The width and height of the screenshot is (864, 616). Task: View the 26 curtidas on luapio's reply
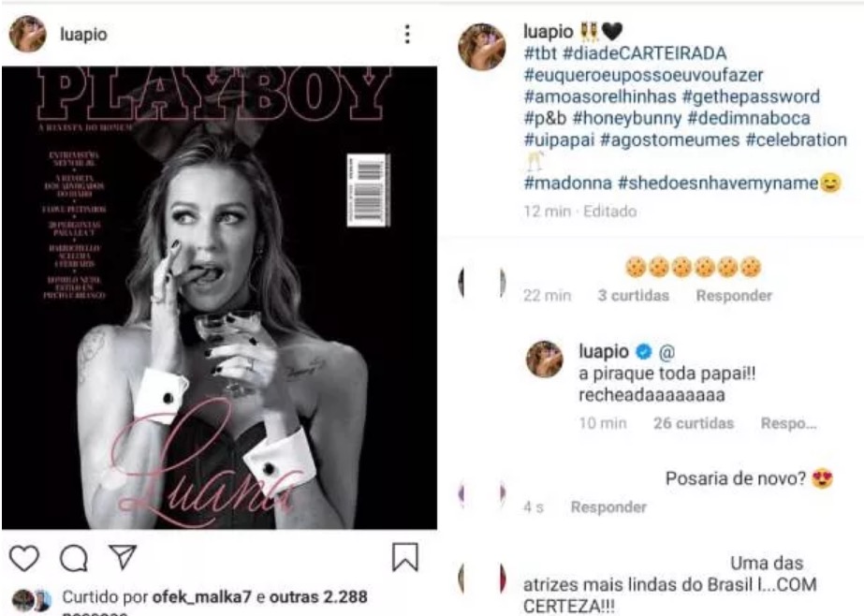point(694,423)
